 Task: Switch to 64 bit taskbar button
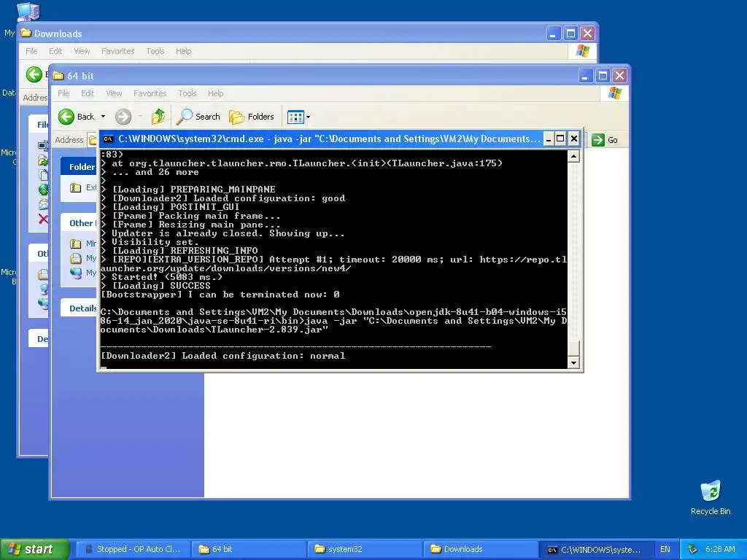tap(248, 549)
